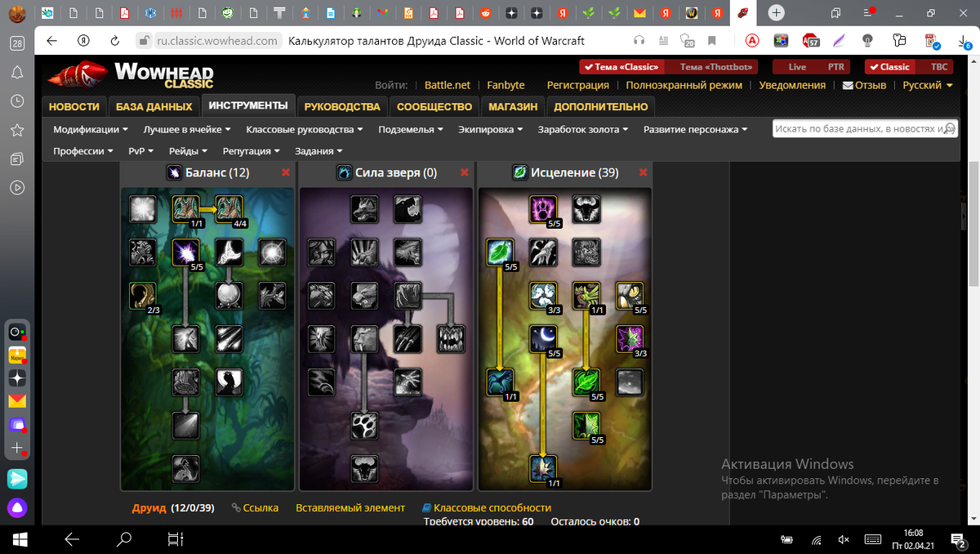
Task: Open Alice assistant purple icon in sidebar
Action: [17, 508]
